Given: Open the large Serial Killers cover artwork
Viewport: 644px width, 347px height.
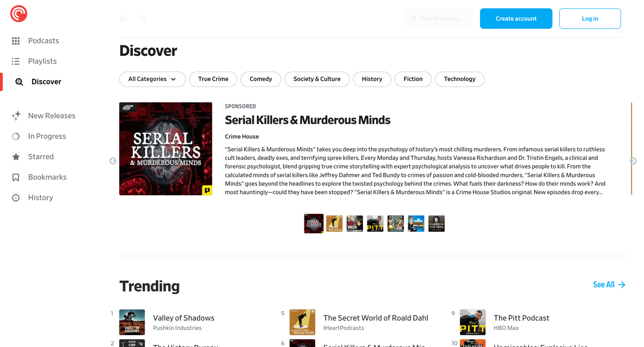Looking at the screenshot, I should point(166,149).
